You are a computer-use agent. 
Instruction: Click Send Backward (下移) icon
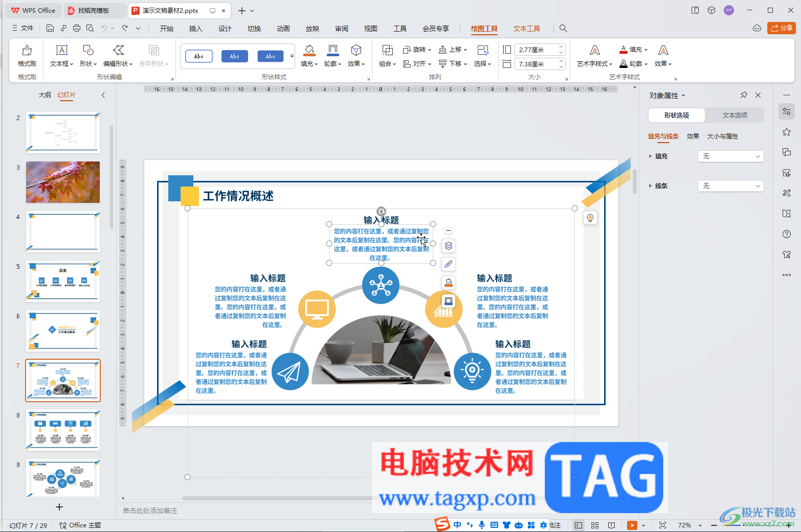pyautogui.click(x=443, y=64)
